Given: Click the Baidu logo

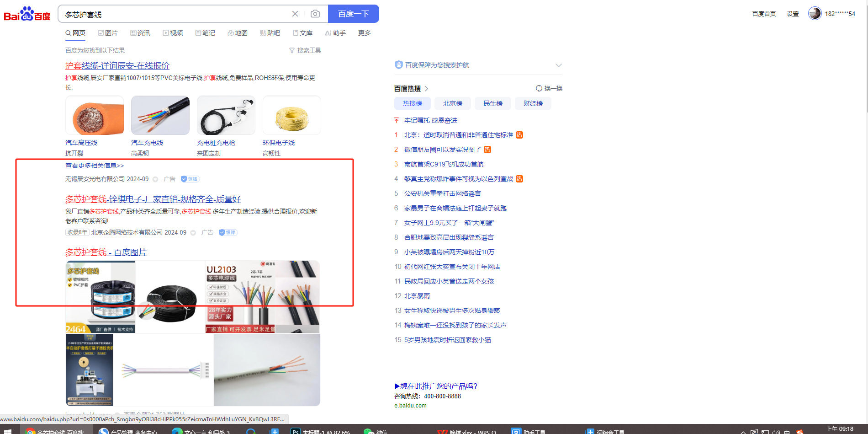Looking at the screenshot, I should click(27, 14).
